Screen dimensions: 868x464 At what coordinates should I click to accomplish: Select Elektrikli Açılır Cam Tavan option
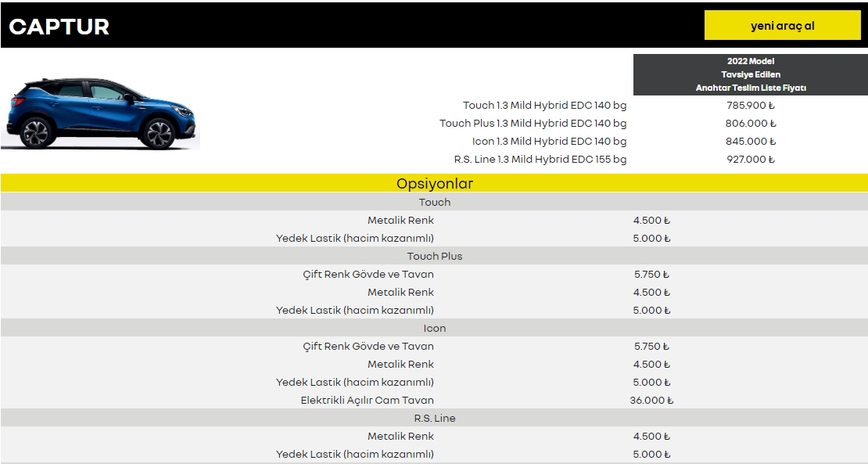(367, 401)
